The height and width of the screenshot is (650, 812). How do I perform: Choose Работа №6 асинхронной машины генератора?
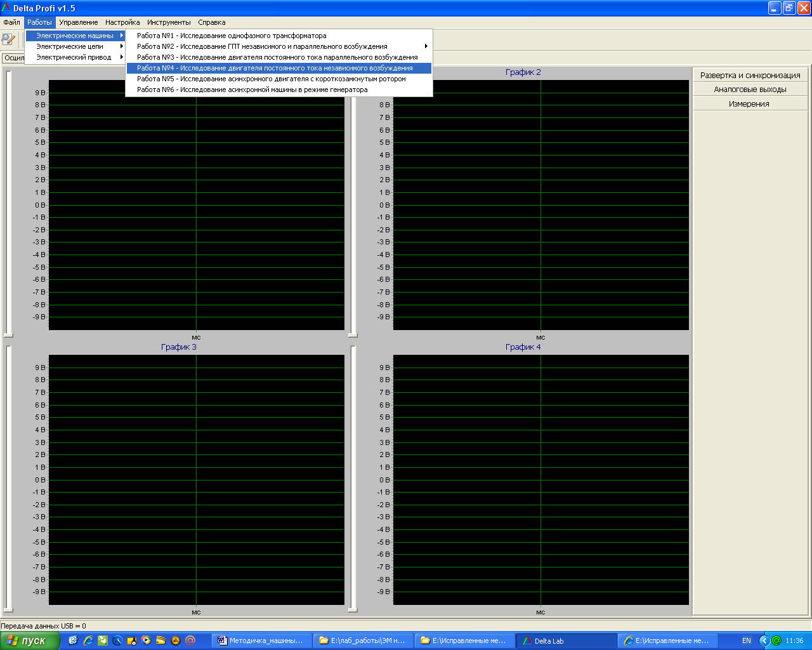click(279, 90)
